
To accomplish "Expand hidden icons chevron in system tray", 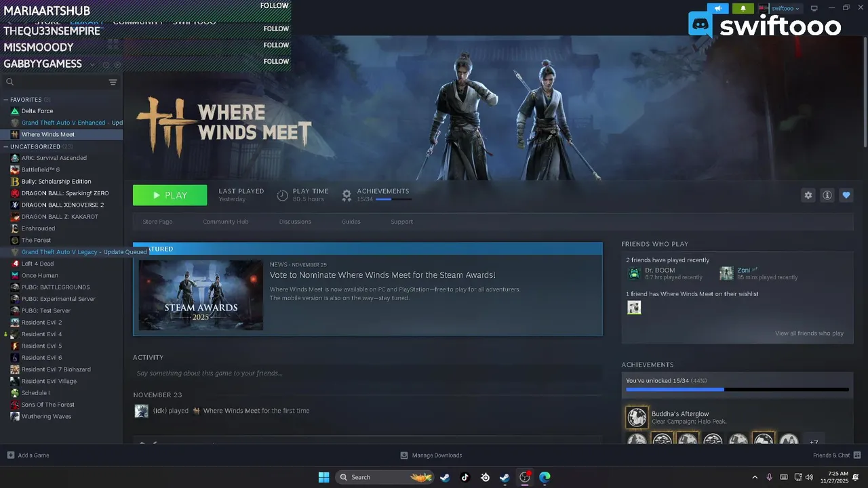I will tap(755, 477).
